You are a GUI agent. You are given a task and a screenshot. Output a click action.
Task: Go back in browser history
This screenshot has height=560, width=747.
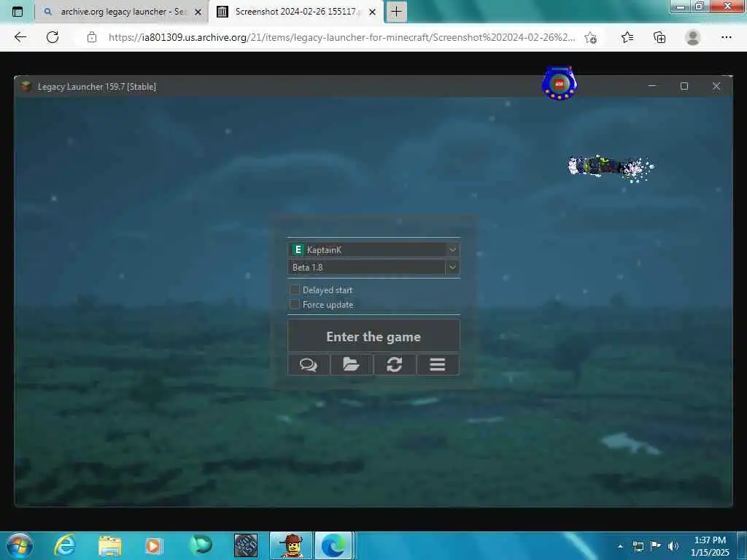tap(20, 37)
